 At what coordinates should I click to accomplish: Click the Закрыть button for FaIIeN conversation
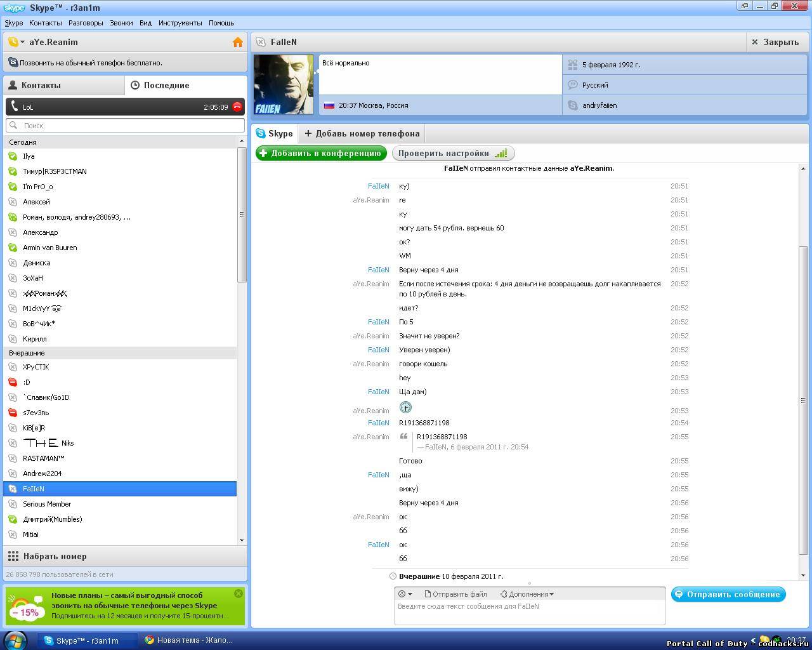pos(776,42)
